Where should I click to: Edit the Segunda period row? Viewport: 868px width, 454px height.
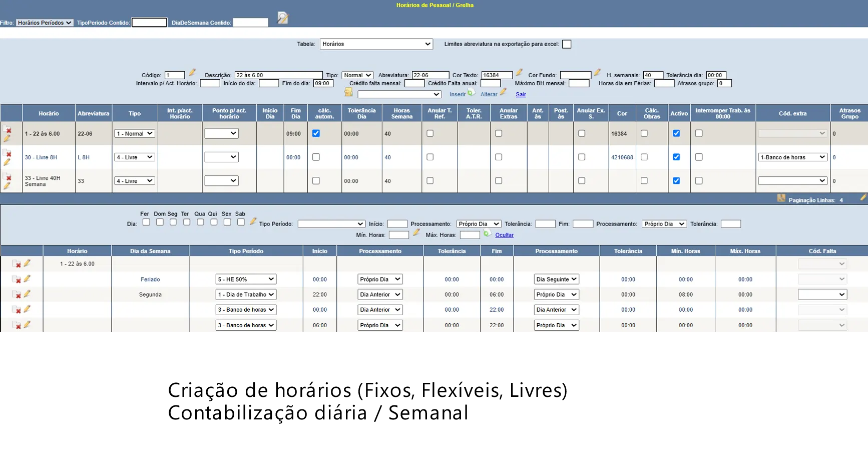[x=27, y=294]
